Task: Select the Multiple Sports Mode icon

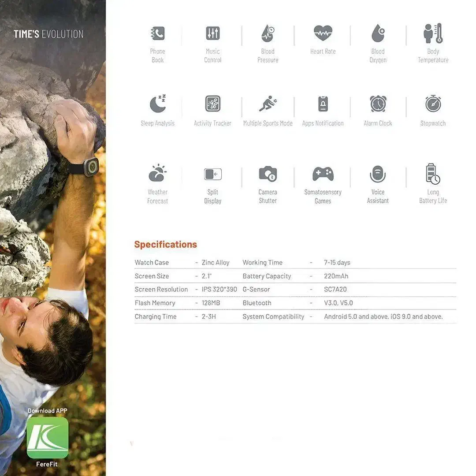Action: pyautogui.click(x=268, y=104)
